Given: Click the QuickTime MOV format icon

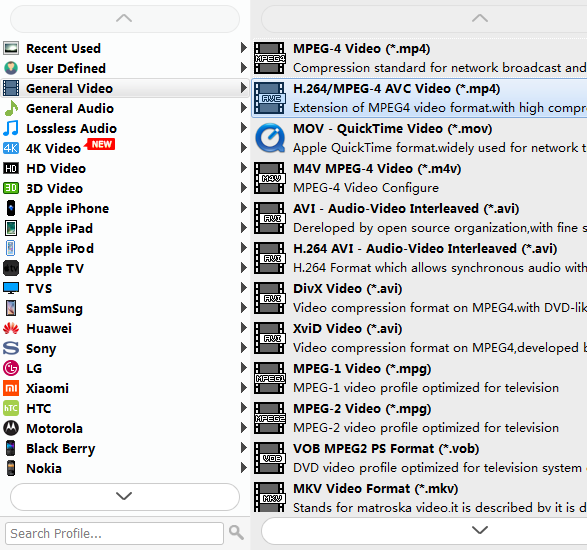Looking at the screenshot, I should pos(270,138).
